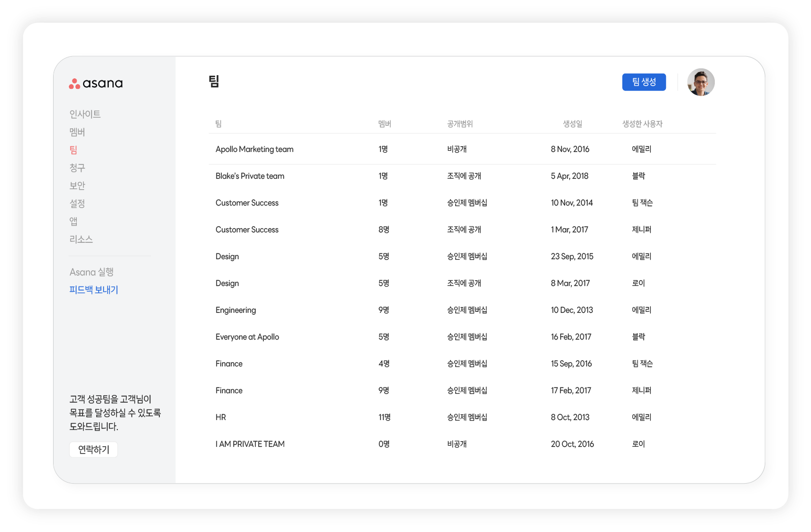Open the 피드백 보내기 link
The width and height of the screenshot is (811, 532).
point(94,290)
